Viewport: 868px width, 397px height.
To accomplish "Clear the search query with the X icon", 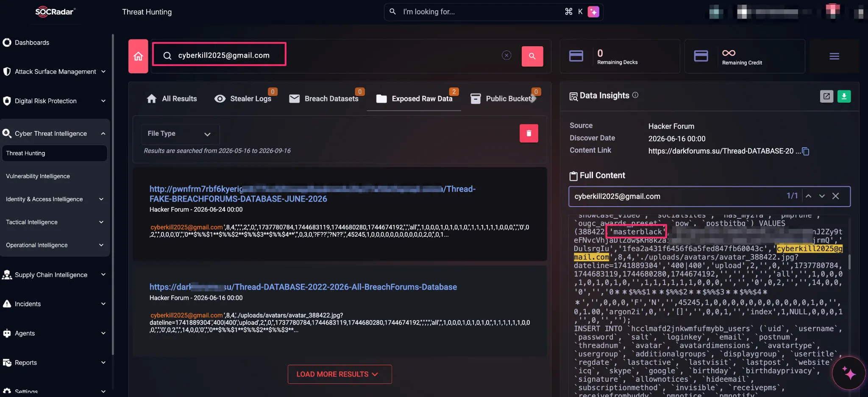I will click(x=506, y=56).
